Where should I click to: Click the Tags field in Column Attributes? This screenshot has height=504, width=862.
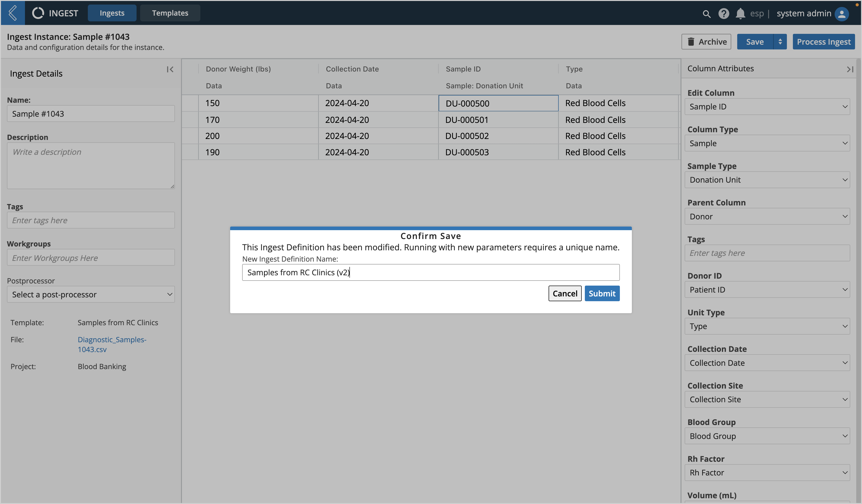click(x=767, y=253)
